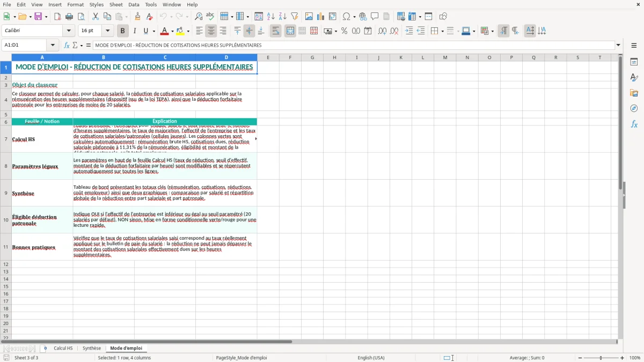The height and width of the screenshot is (362, 644).
Task: Click Add Decimal Place icon
Action: [382, 31]
